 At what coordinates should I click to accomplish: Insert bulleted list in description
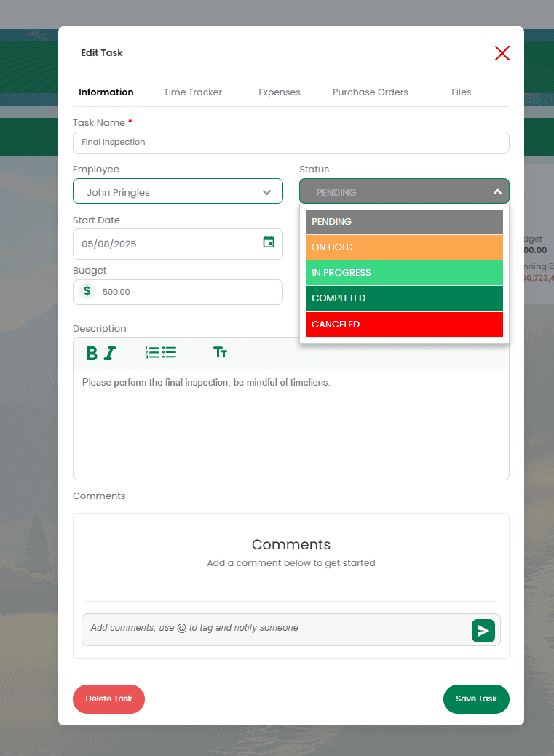pos(170,353)
